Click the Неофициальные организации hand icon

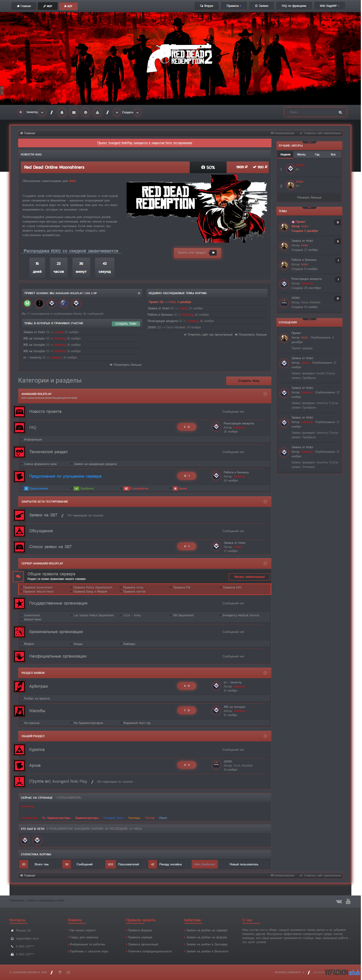19,657
